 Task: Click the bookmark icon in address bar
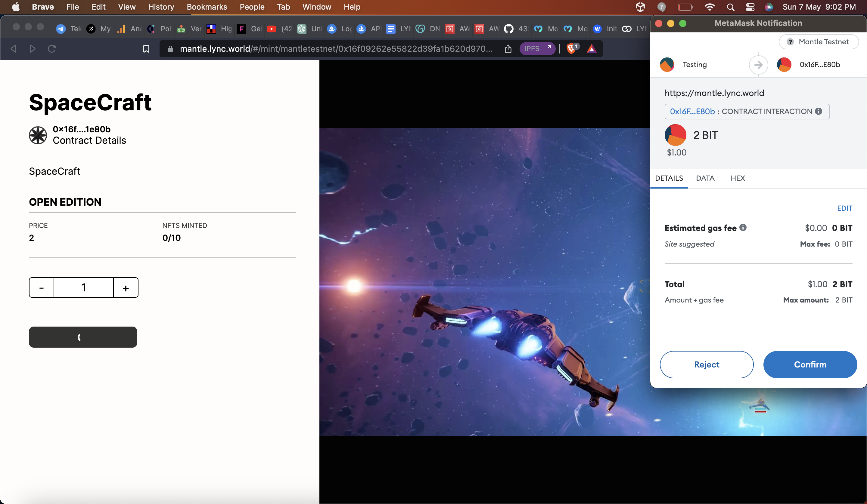(146, 49)
